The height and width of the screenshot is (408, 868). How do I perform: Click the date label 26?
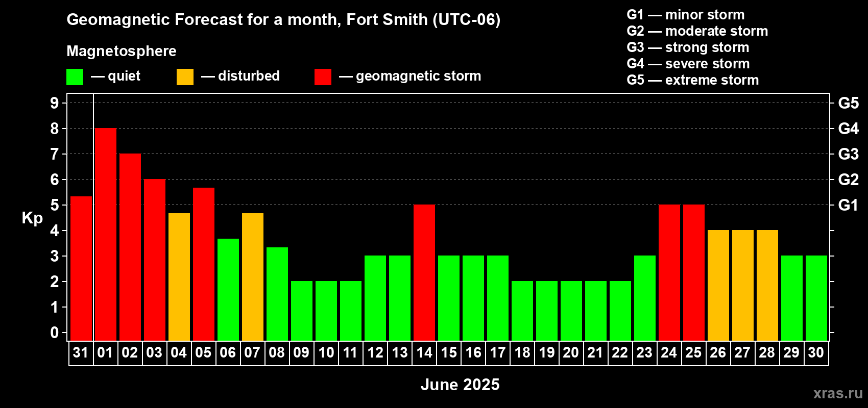point(718,352)
